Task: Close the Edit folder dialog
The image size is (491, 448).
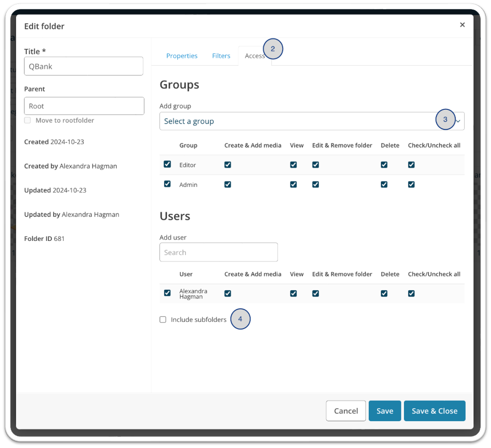Action: pos(462,25)
